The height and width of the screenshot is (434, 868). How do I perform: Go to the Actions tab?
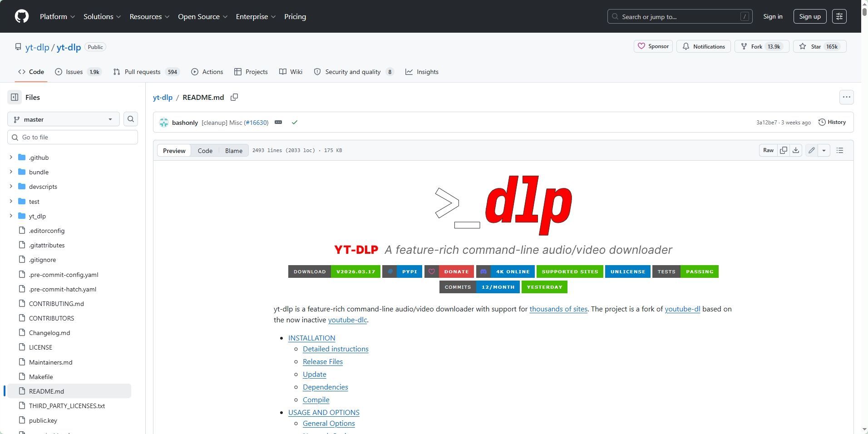pos(207,72)
